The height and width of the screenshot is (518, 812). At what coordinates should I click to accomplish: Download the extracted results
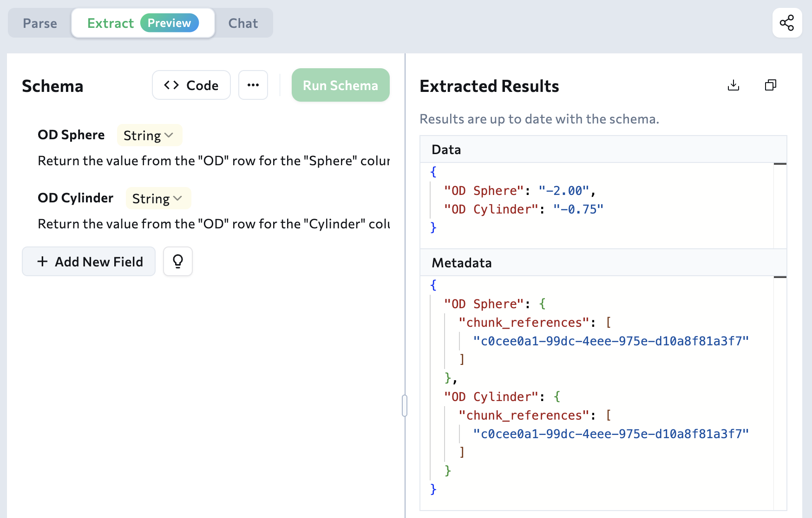733,85
